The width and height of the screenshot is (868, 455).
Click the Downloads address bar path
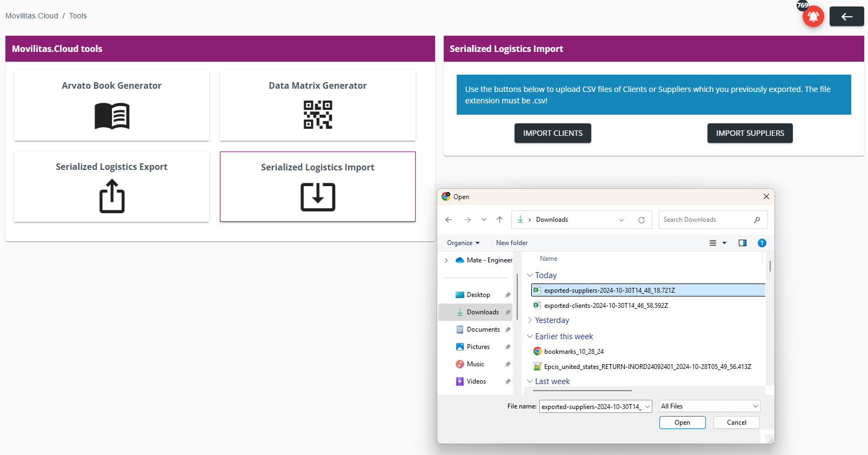click(552, 220)
